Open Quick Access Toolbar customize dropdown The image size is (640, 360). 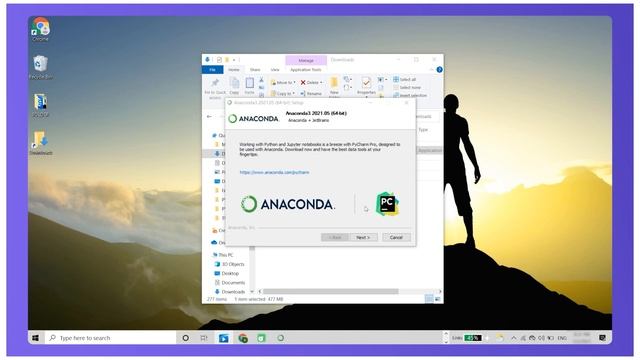pos(234,60)
